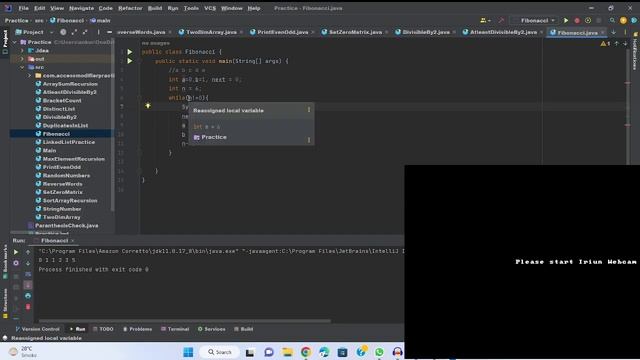Run Fibonacci with Coverage from toolbar
This screenshot has width=640, height=360.
pos(588,20)
